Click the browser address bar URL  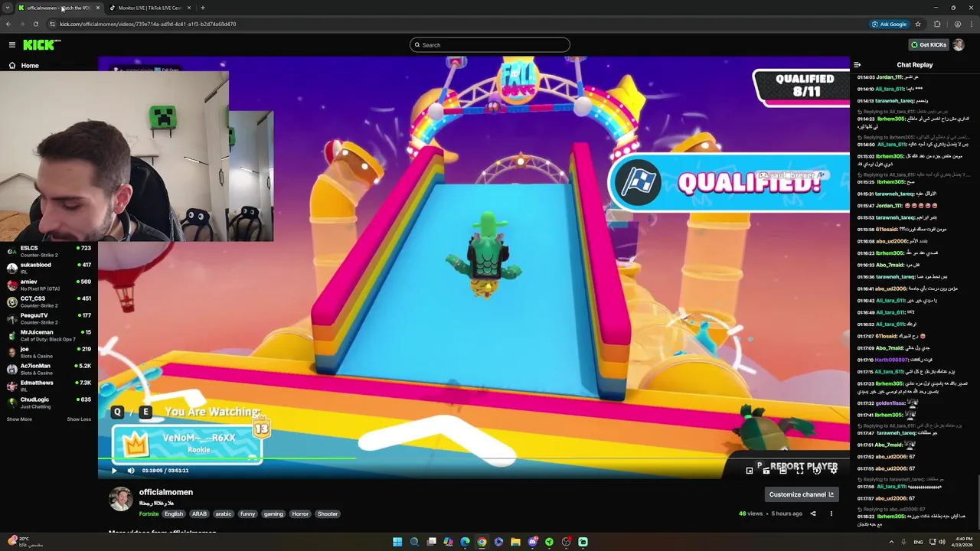(148, 24)
